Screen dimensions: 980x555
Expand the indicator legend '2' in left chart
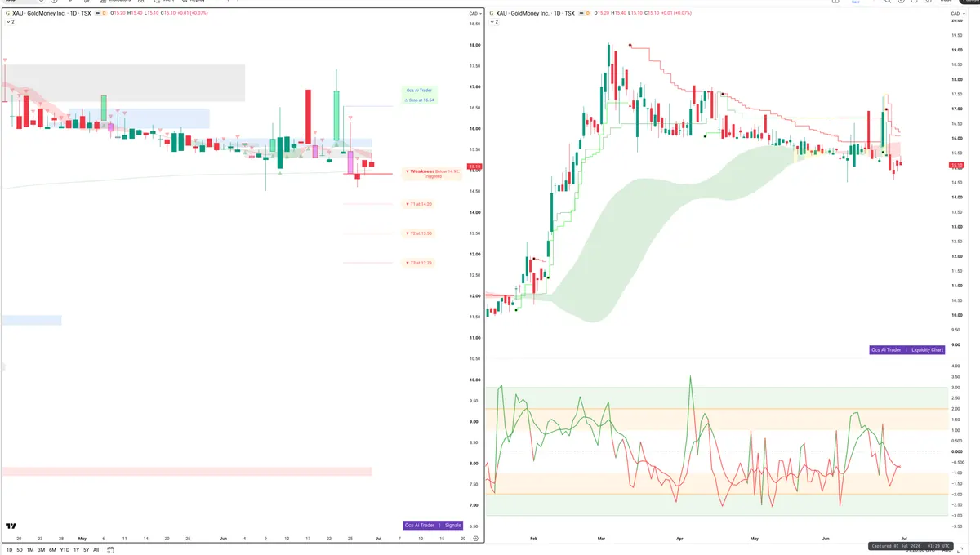[x=11, y=22]
